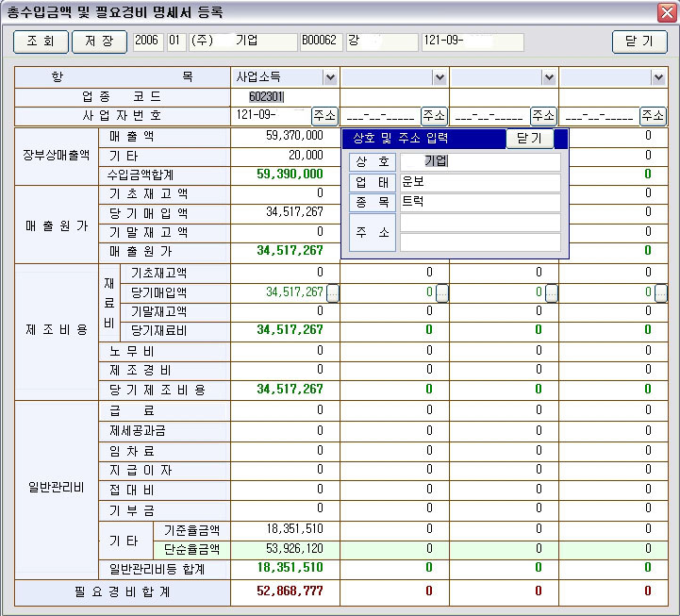Click third column's 당기매입액 ellipsis button
Image resolution: width=680 pixels, height=616 pixels.
tap(552, 292)
